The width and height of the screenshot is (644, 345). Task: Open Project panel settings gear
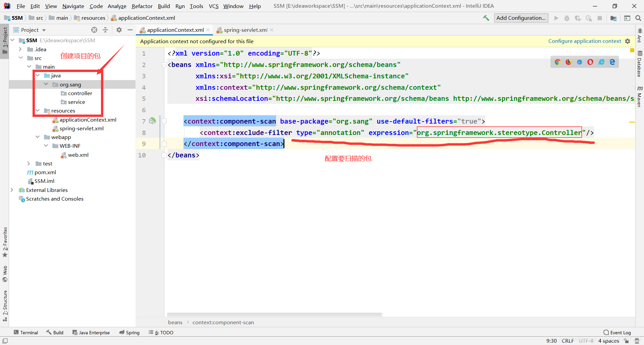tap(119, 30)
